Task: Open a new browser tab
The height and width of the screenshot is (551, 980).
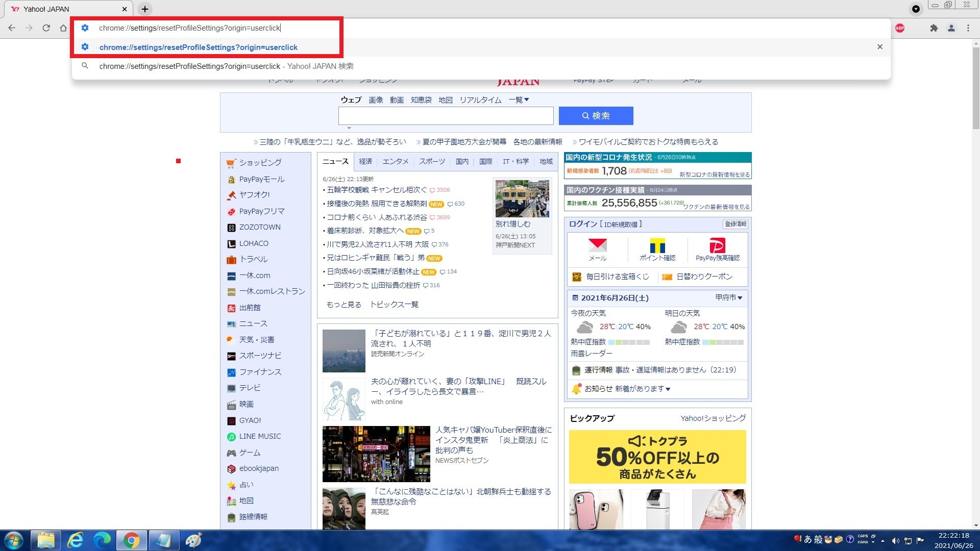Action: coord(145,9)
